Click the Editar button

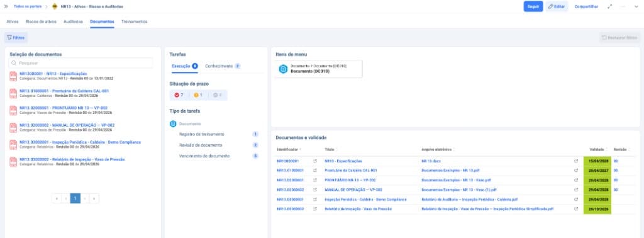point(557,6)
